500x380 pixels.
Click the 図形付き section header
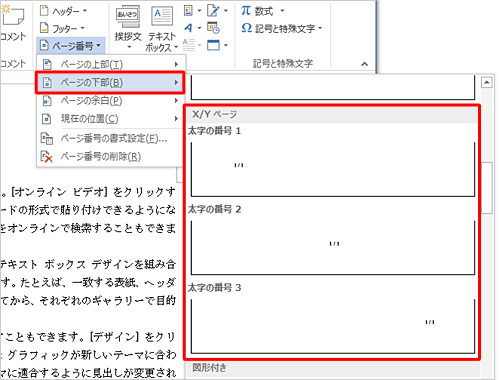[333, 368]
